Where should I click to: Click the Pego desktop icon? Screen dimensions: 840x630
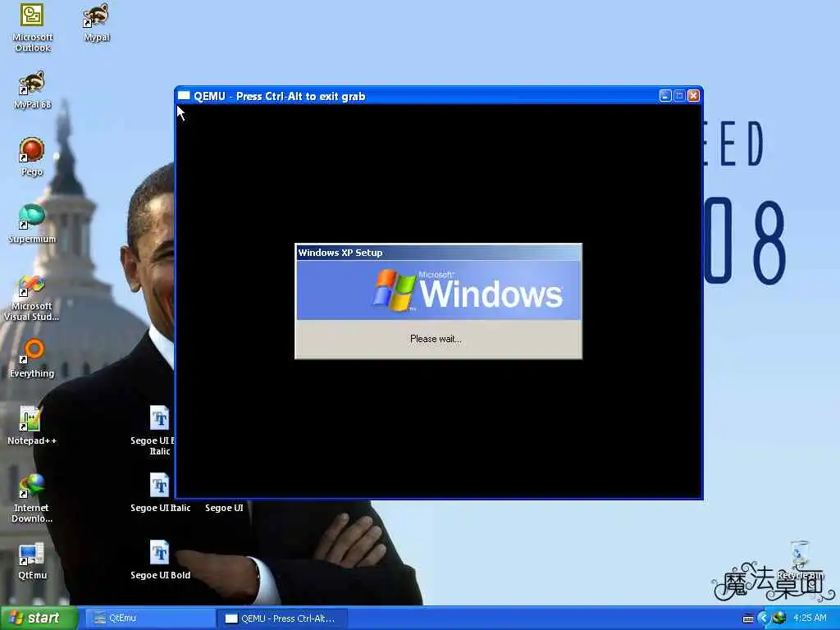32,157
